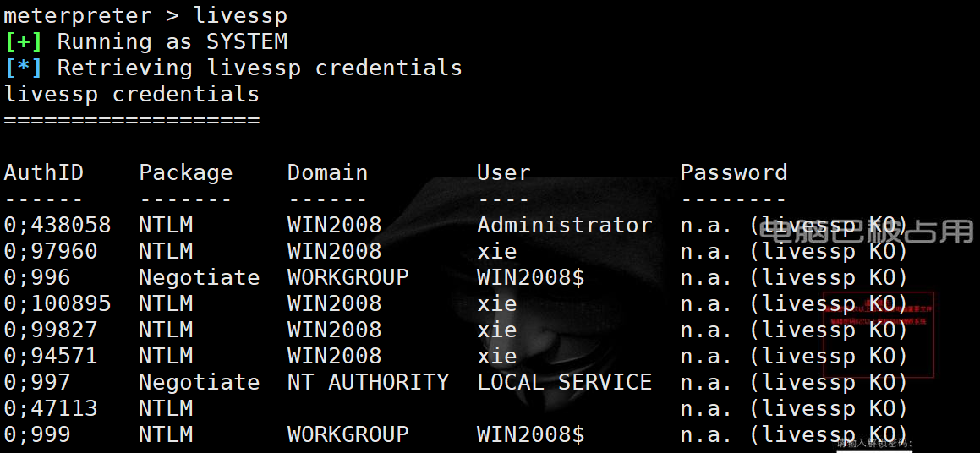Click Negotiate package in the 0;997 row
Viewport: 980px width, 453px height.
tap(200, 382)
